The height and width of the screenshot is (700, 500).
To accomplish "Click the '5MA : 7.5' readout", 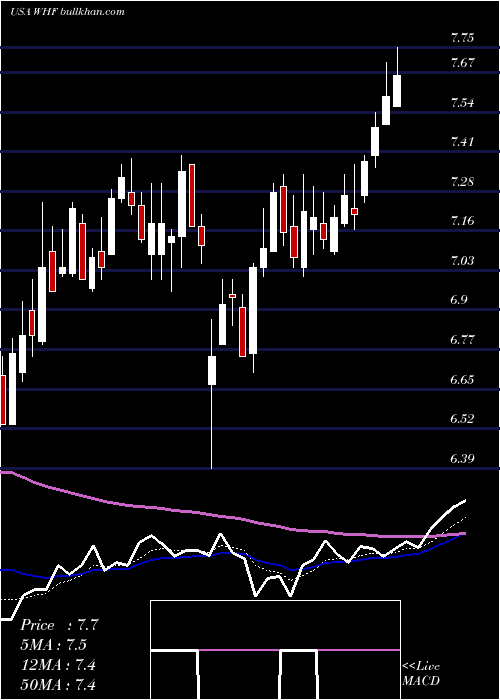I will click(x=54, y=645).
